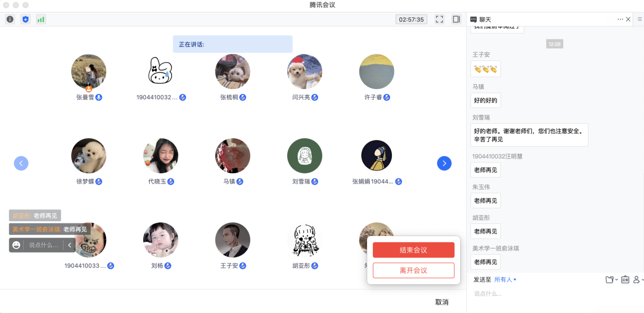Open the chat panel more options (…)
Image resolution: width=644 pixels, height=313 pixels.
620,19
